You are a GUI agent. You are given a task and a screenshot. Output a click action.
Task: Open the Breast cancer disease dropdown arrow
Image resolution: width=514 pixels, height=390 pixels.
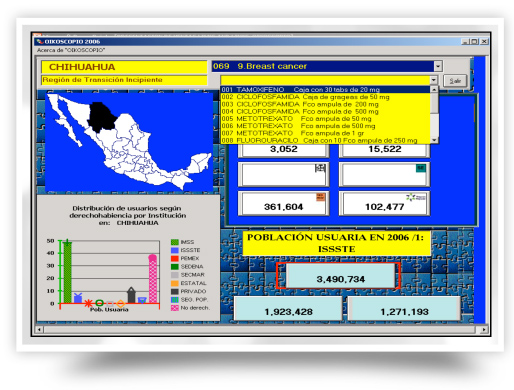[438, 66]
